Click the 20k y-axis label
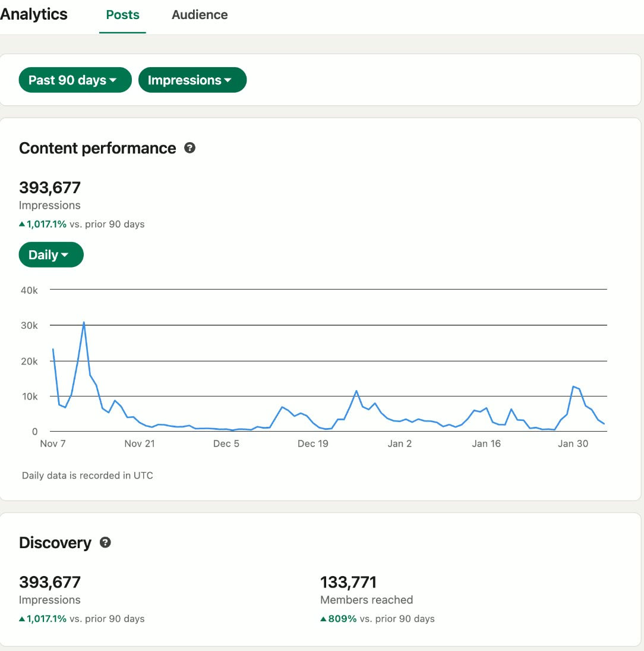Image resolution: width=644 pixels, height=651 pixels. (x=29, y=361)
